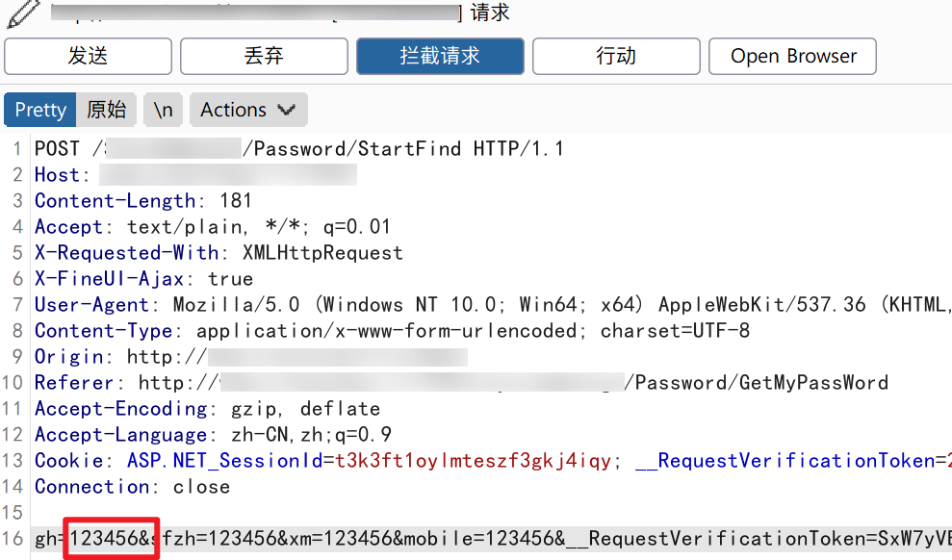Click the Connection: close header line
The width and height of the screenshot is (952, 560).
point(133,487)
